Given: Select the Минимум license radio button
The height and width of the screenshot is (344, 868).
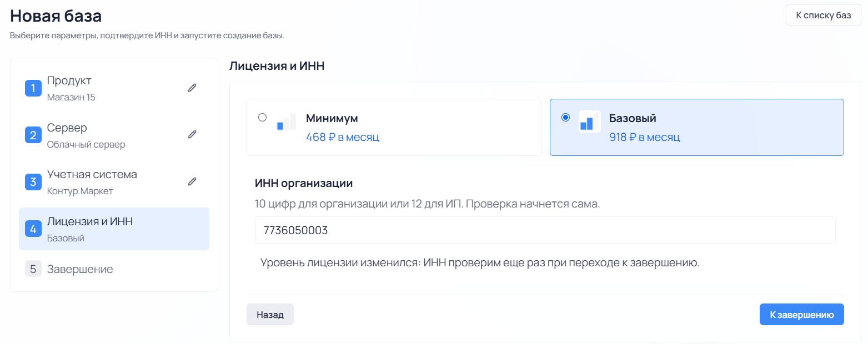Looking at the screenshot, I should pyautogui.click(x=262, y=117).
